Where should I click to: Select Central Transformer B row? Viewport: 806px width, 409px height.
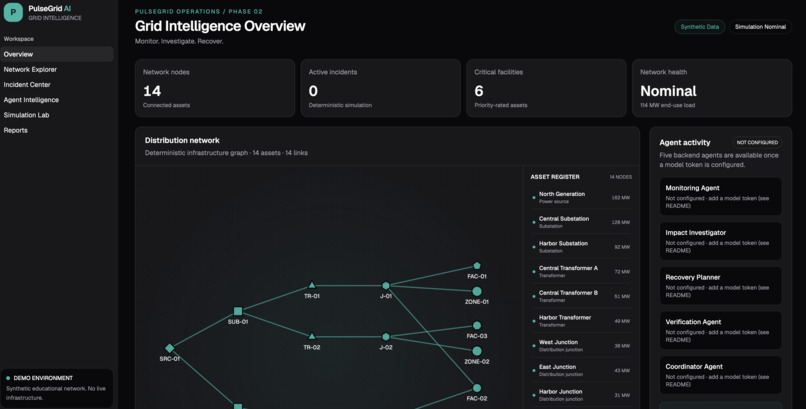[581, 296]
